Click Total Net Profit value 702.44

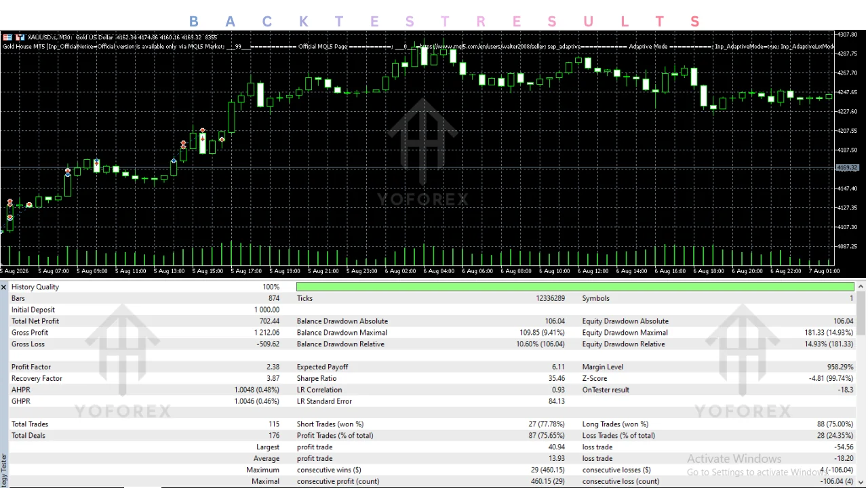pyautogui.click(x=269, y=322)
